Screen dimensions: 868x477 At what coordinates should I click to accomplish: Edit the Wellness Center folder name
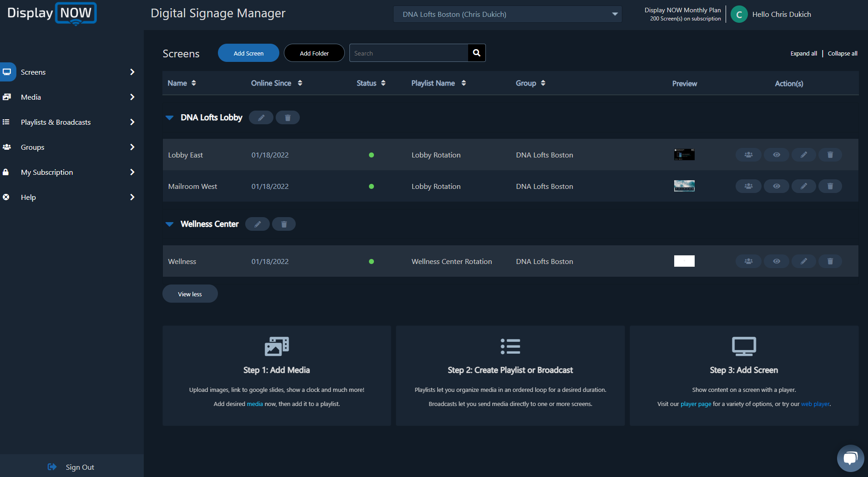coord(257,224)
